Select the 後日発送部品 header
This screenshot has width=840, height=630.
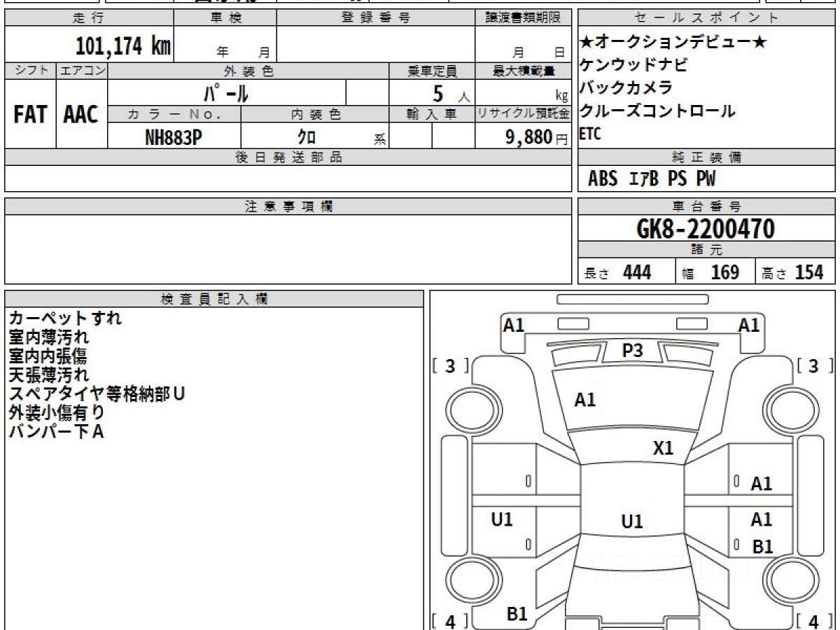coord(288,157)
